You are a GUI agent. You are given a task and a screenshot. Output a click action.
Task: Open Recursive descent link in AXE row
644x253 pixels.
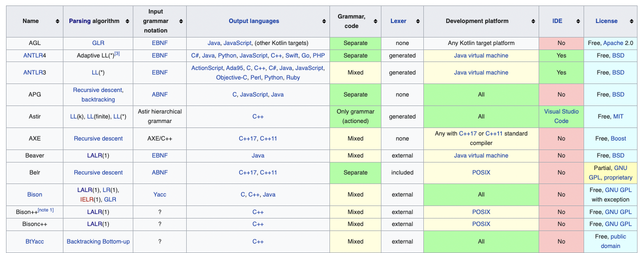pyautogui.click(x=98, y=138)
